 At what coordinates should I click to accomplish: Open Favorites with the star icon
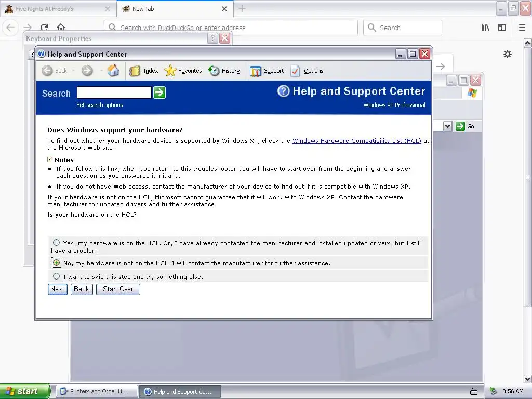(x=183, y=71)
